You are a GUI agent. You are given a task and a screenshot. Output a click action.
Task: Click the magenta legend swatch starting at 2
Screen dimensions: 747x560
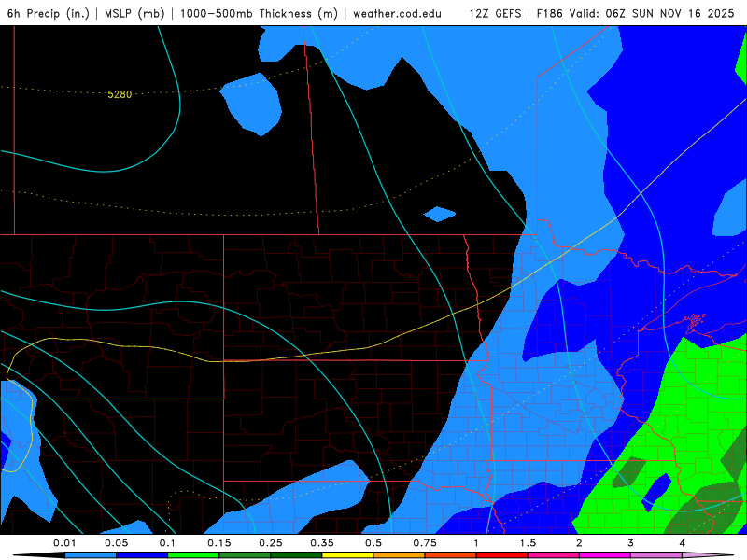605,555
